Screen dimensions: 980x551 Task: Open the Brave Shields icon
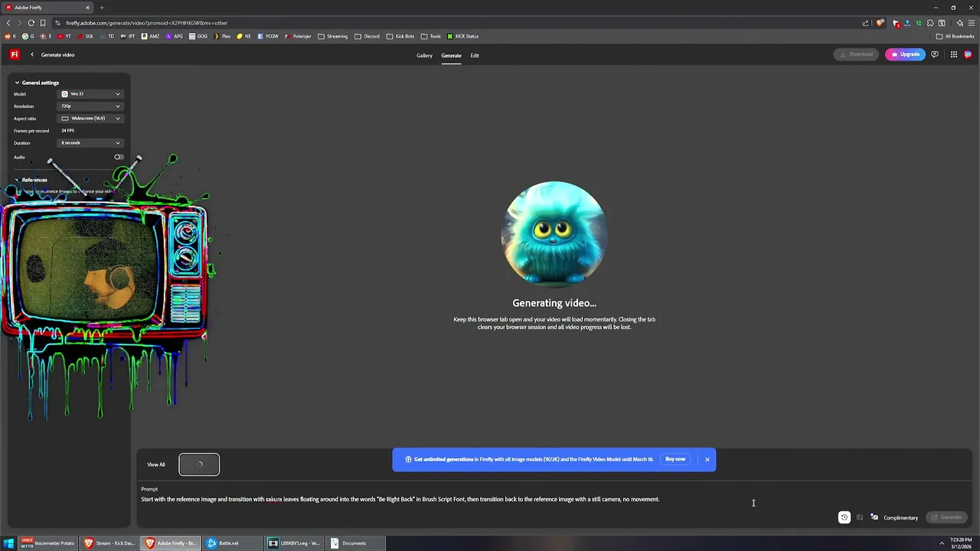(x=880, y=23)
